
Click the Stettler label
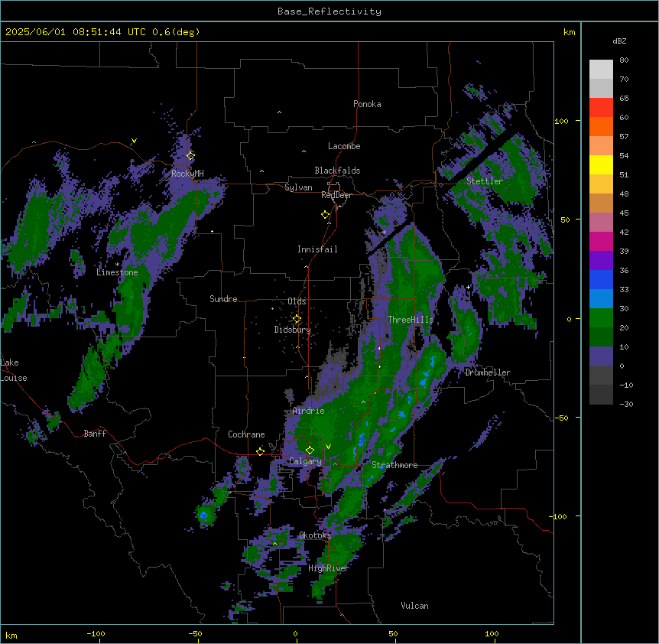pyautogui.click(x=485, y=181)
